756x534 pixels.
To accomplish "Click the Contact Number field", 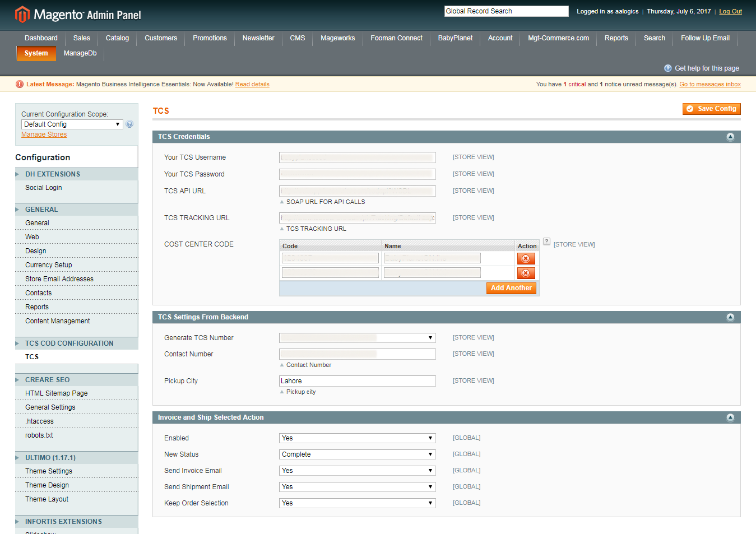I will (358, 354).
